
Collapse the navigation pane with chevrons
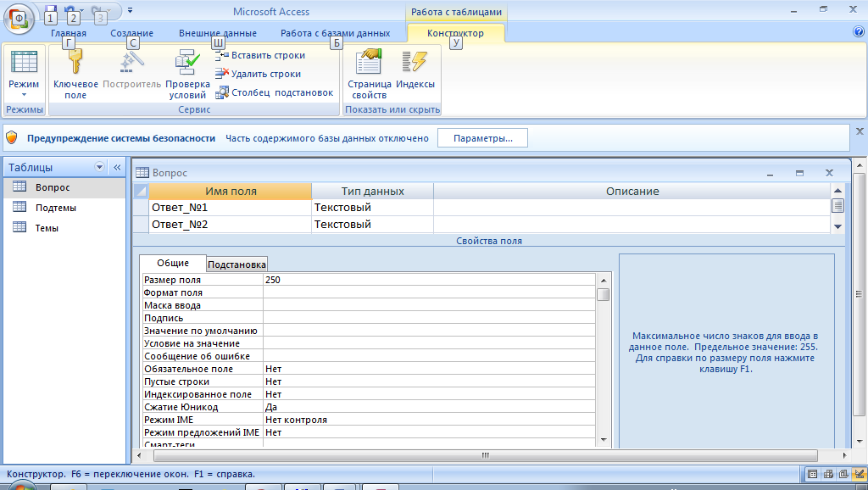tap(117, 167)
